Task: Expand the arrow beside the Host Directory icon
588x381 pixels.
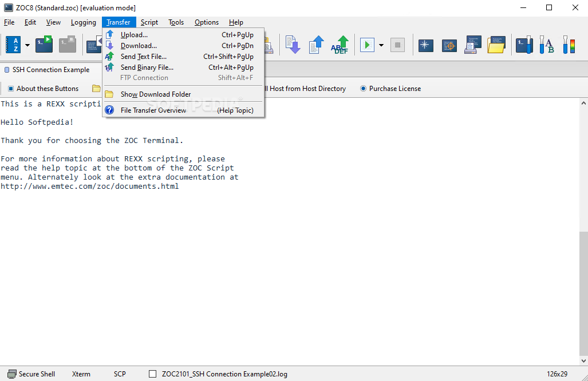Action: [27, 45]
